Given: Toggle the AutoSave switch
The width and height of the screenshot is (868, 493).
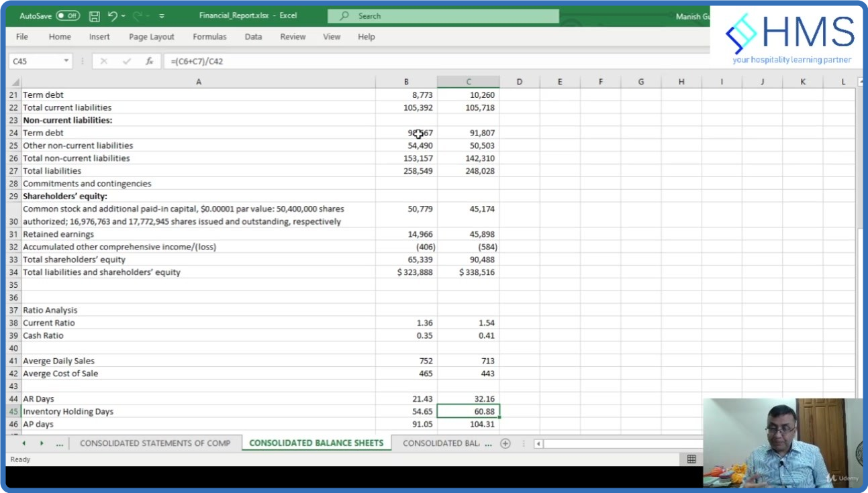Looking at the screenshot, I should pos(68,15).
